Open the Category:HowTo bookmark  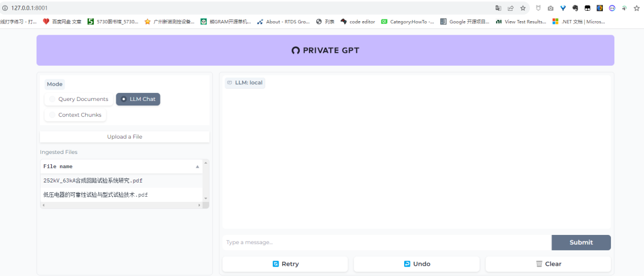click(x=408, y=22)
